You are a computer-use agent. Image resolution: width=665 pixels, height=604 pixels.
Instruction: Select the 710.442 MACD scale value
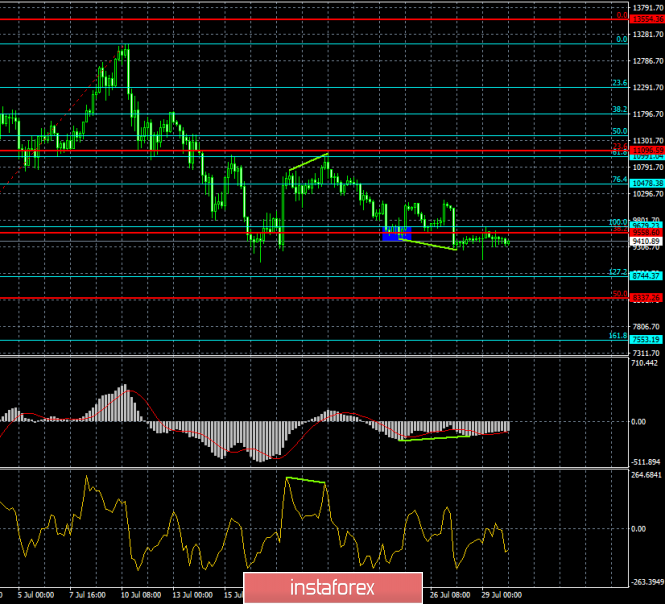tap(644, 363)
